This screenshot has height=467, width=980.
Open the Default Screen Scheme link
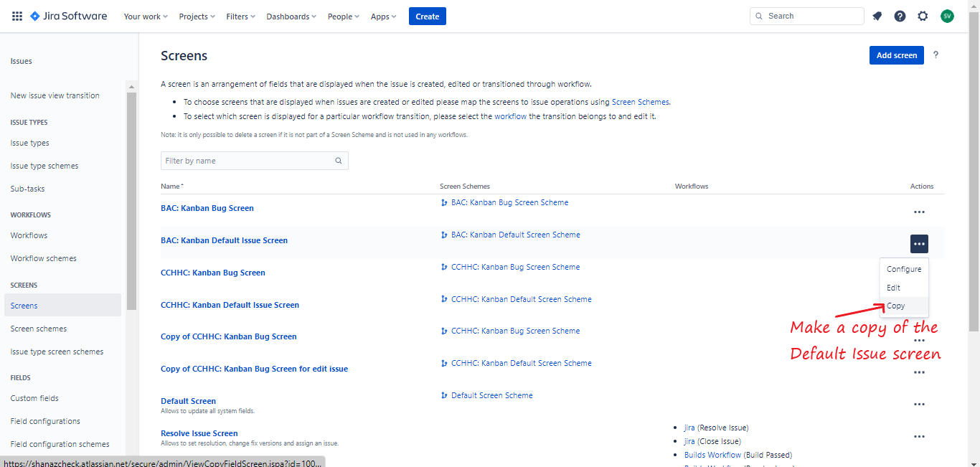coord(491,395)
